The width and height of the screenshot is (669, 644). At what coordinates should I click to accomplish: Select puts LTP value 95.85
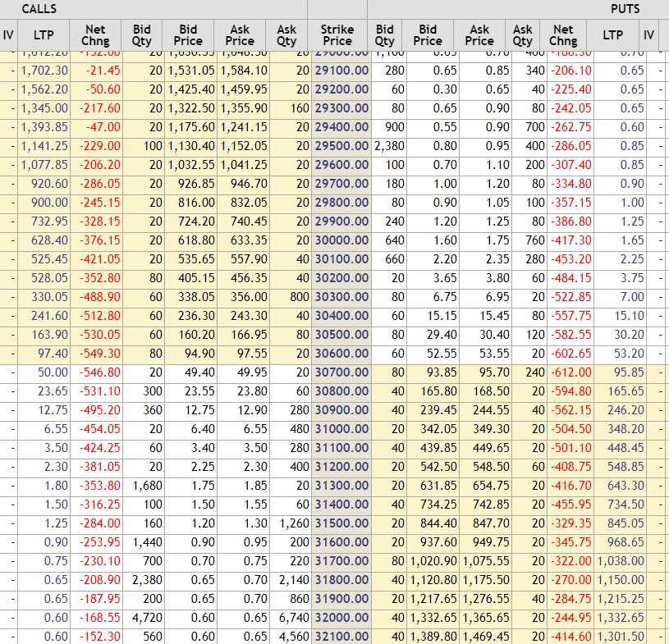tap(629, 372)
